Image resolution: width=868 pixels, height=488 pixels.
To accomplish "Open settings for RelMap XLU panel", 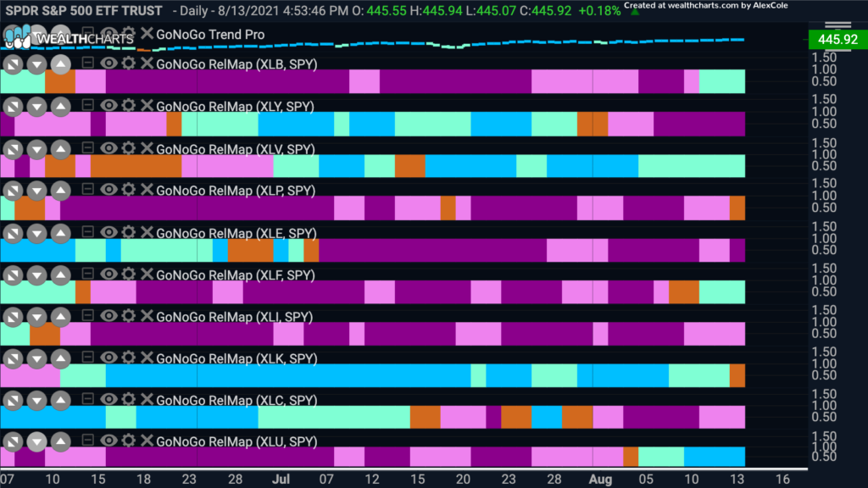I will (129, 441).
